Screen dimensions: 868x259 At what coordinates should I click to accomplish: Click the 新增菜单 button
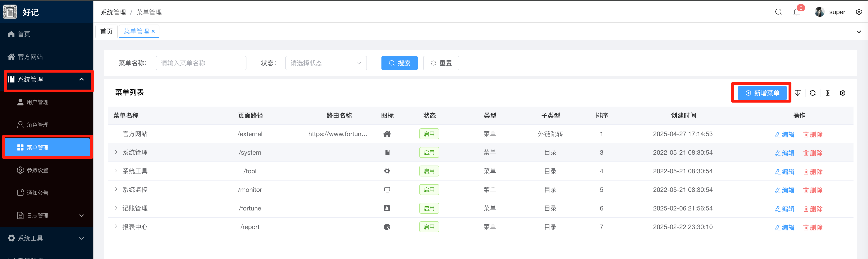(762, 93)
